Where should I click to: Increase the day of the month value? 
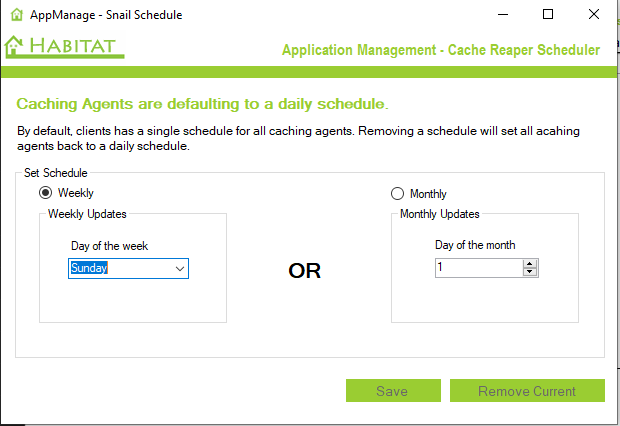[530, 264]
